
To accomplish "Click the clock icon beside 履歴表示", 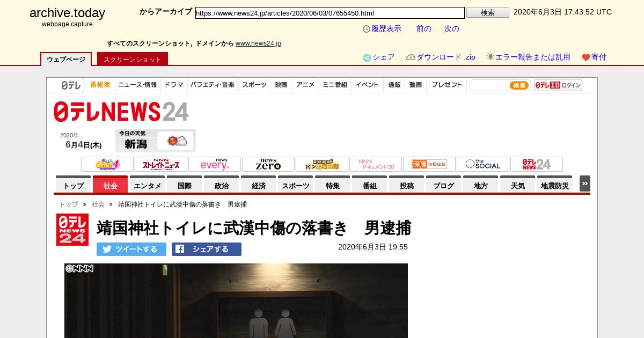I will click(367, 29).
